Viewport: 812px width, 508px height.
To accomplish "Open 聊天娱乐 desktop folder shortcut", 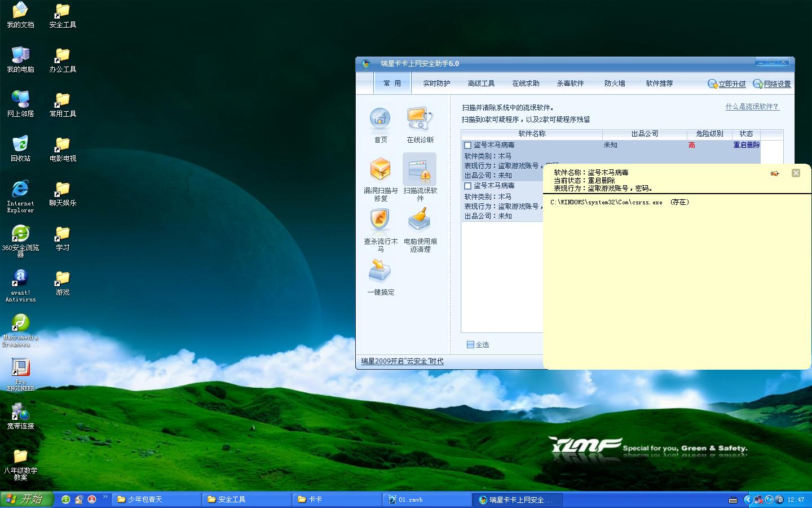I will pos(63,194).
